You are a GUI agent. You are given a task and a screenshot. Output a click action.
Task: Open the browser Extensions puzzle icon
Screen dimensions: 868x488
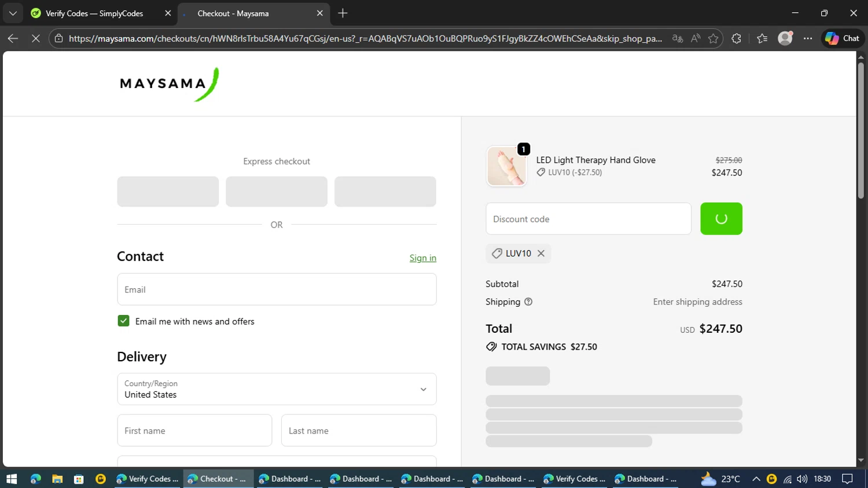pyautogui.click(x=736, y=38)
